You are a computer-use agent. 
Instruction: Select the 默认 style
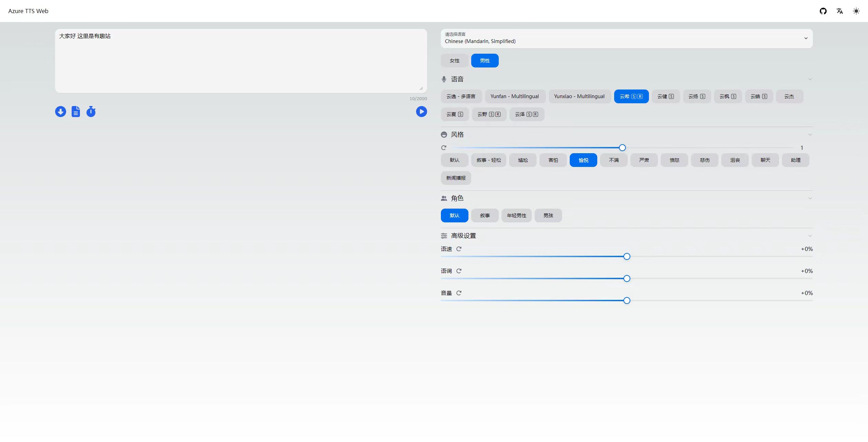[x=455, y=160]
